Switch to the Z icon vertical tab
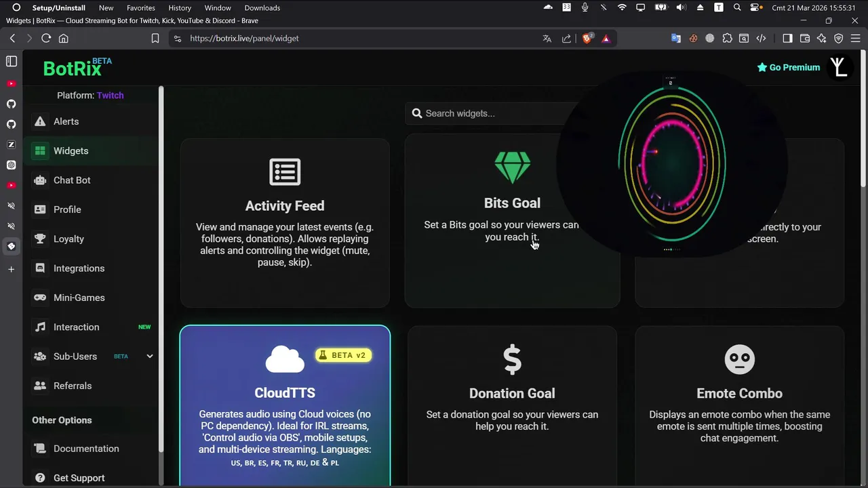Image resolution: width=868 pixels, height=488 pixels. click(12, 144)
